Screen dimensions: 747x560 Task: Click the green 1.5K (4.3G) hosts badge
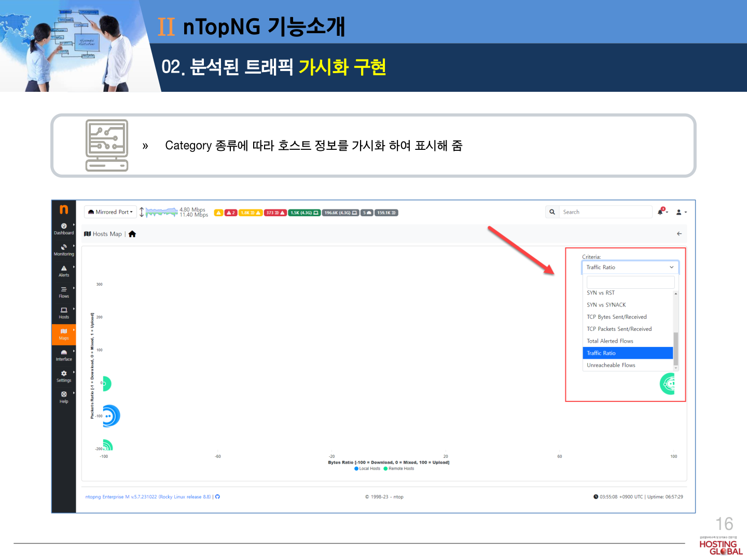(305, 213)
